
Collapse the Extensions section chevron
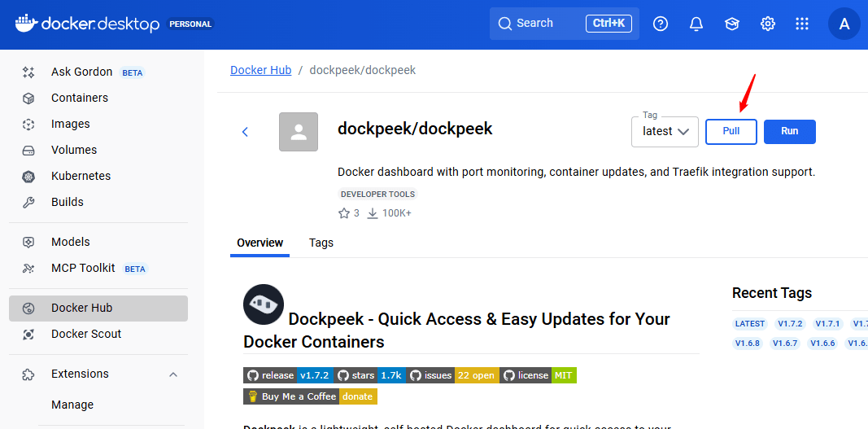click(x=173, y=374)
